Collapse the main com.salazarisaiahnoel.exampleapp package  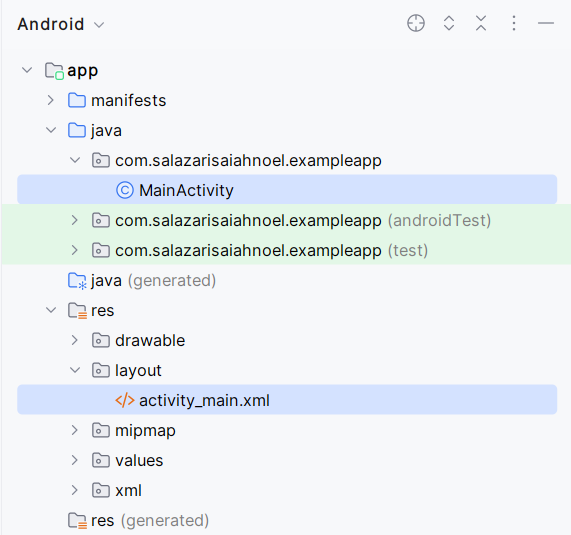point(75,160)
